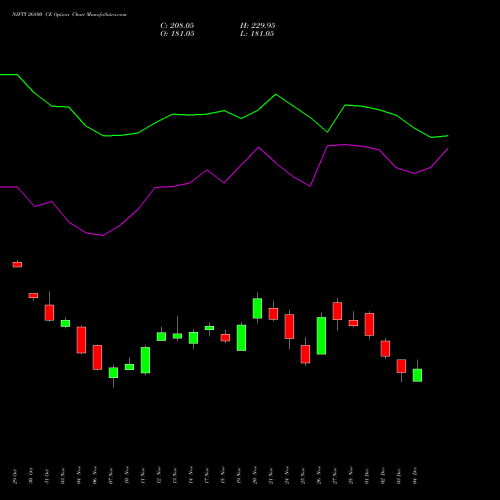Click the red candlestick for 31 Oct
The width and height of the screenshot is (500, 500).
click(49, 313)
